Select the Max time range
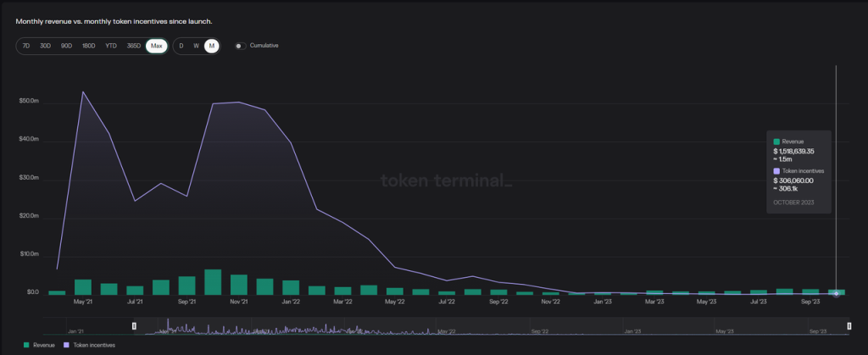This screenshot has width=868, height=355. tap(156, 46)
